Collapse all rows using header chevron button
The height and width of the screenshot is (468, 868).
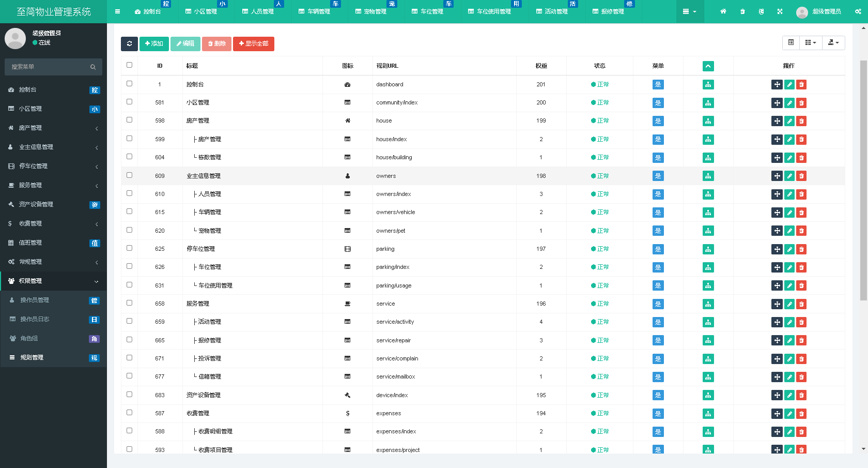pyautogui.click(x=708, y=66)
